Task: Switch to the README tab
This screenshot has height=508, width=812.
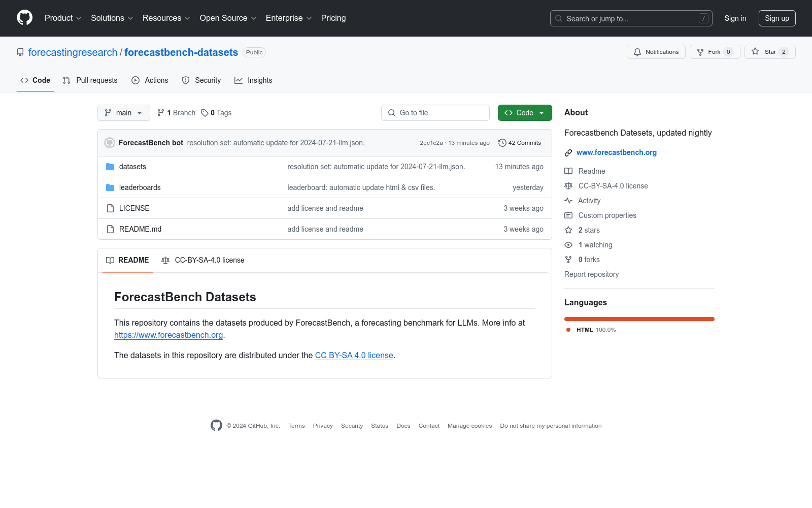Action: pyautogui.click(x=127, y=260)
